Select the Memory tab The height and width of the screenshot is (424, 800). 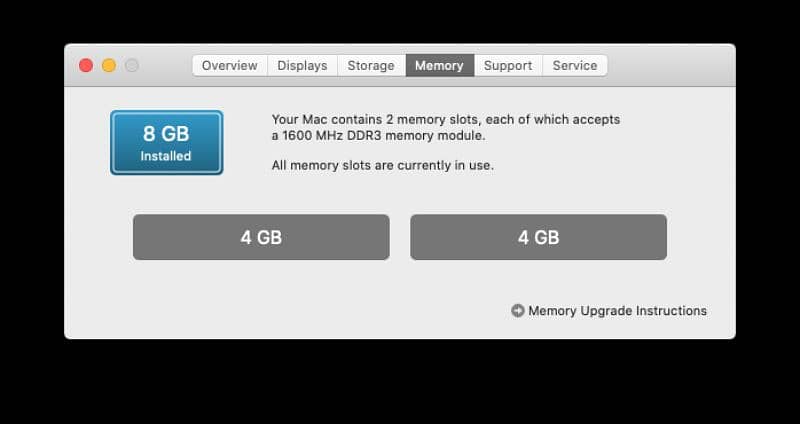point(439,65)
